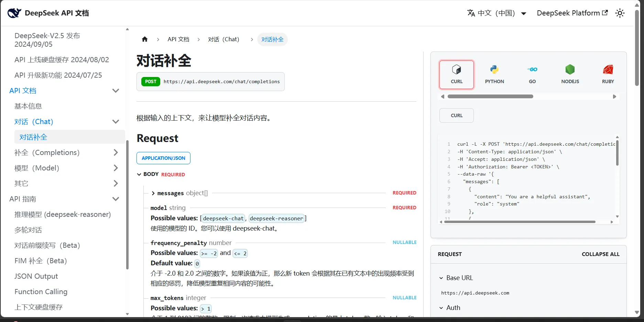
Task: Open 基本信息 sidebar item
Action: coord(28,106)
